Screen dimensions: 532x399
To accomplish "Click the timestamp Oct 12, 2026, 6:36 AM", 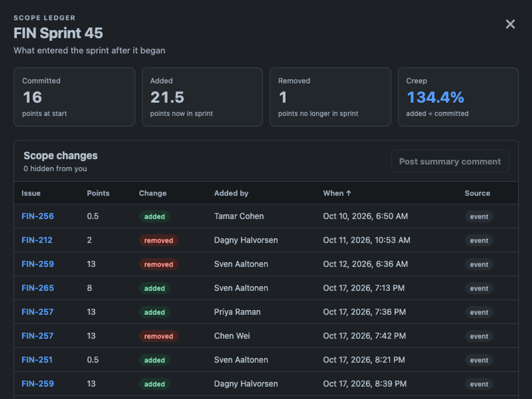I will click(365, 264).
